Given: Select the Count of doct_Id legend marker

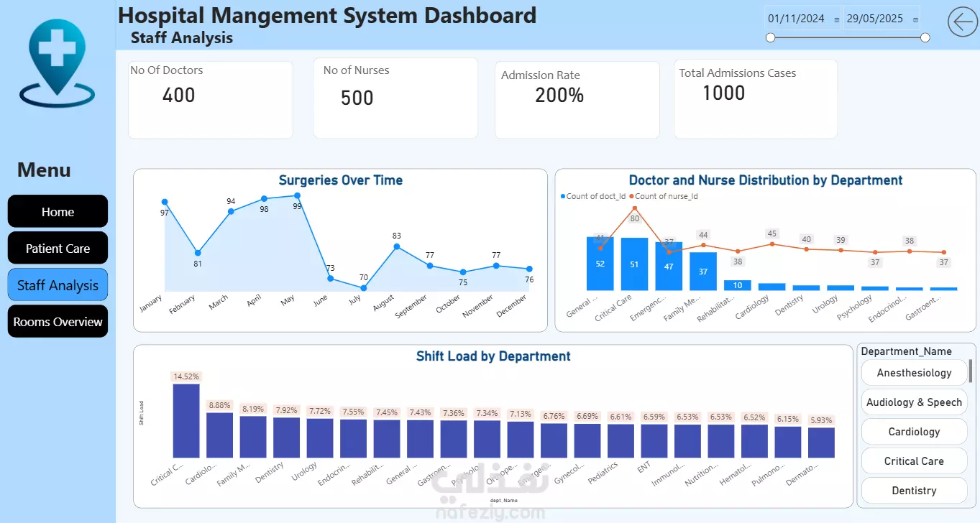Looking at the screenshot, I should point(562,196).
